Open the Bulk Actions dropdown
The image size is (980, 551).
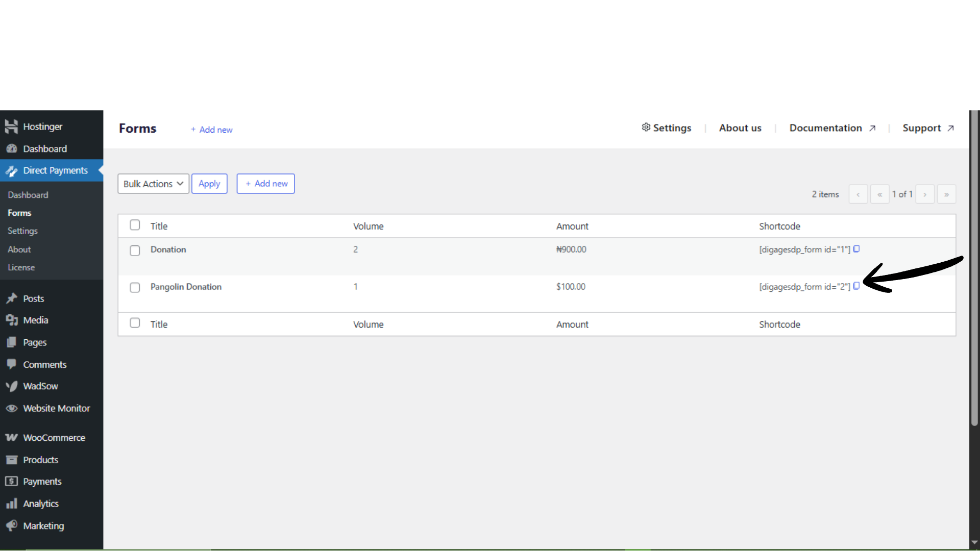click(x=153, y=184)
